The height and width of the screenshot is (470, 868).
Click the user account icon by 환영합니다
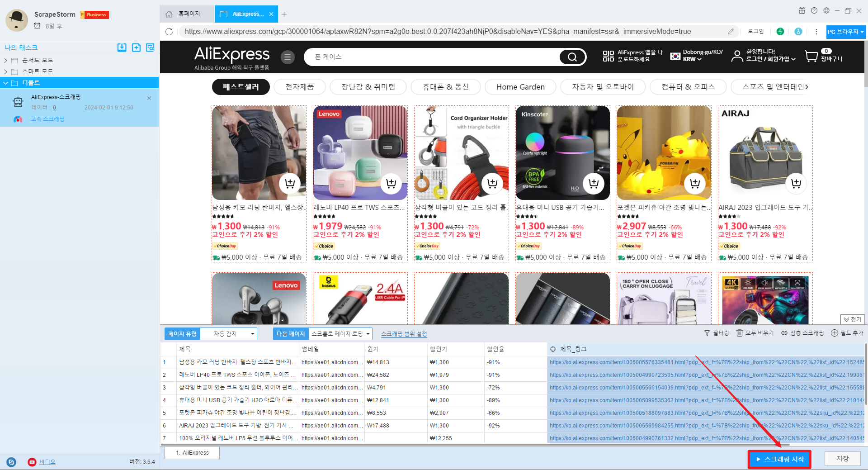[737, 56]
